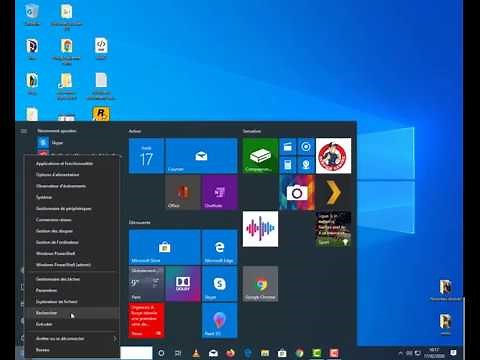Open Mail envelope icon on taskbar
This screenshot has width=480, height=360.
click(x=213, y=353)
